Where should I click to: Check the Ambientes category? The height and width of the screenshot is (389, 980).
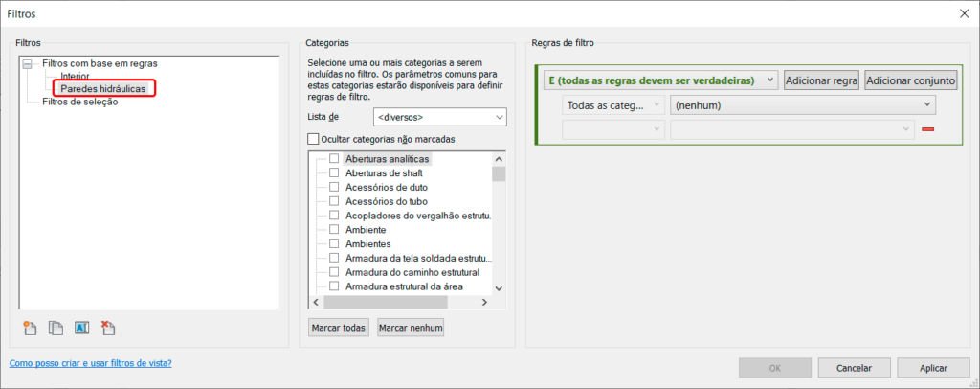pyautogui.click(x=334, y=244)
